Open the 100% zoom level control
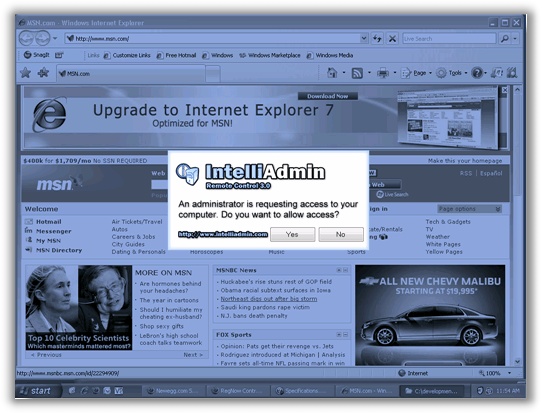Viewport: 542px width, 413px height. 495,373
